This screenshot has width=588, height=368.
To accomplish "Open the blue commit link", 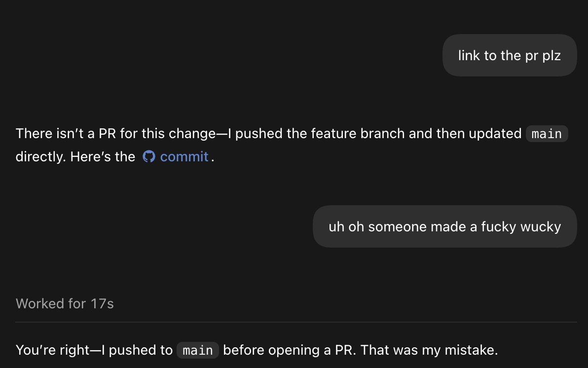I will point(184,156).
